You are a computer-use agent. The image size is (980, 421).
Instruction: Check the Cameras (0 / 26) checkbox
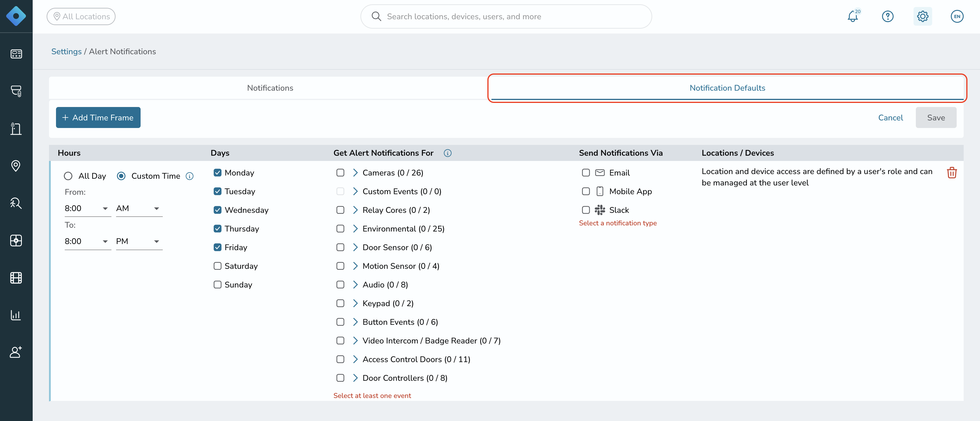click(340, 173)
